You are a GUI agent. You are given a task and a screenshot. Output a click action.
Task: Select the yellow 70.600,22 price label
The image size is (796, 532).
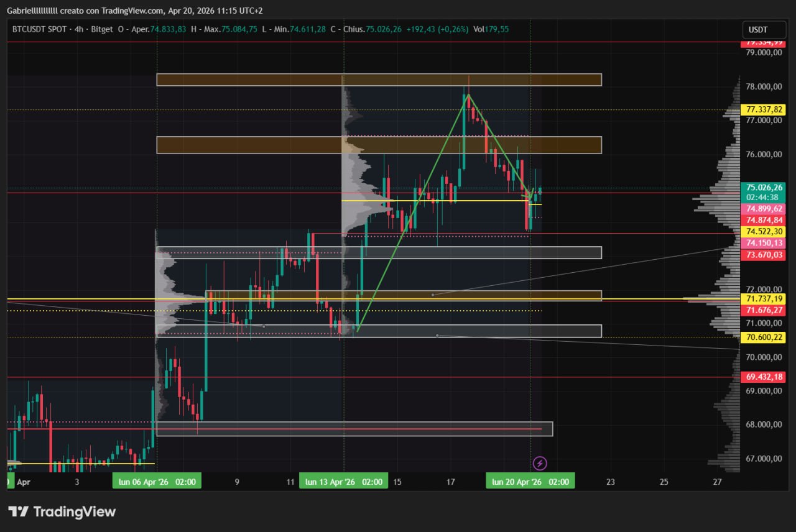tap(764, 337)
